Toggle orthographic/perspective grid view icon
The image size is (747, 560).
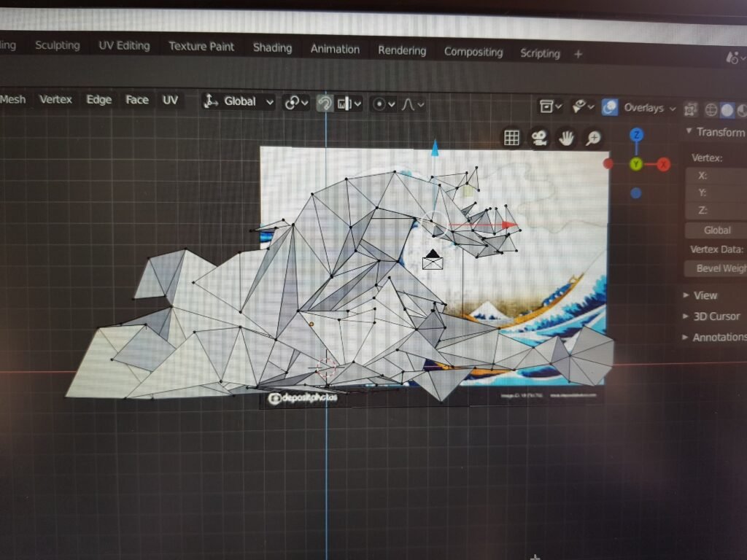(511, 138)
